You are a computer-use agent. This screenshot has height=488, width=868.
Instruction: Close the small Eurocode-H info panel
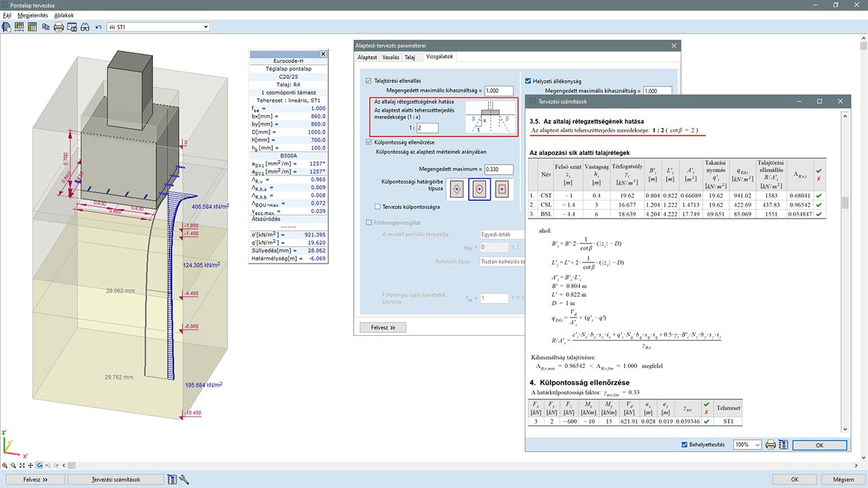[x=324, y=53]
